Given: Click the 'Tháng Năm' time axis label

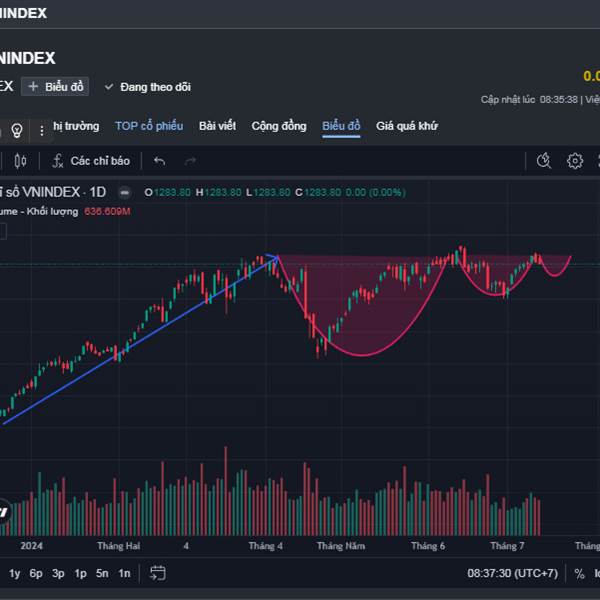Looking at the screenshot, I should (x=341, y=546).
